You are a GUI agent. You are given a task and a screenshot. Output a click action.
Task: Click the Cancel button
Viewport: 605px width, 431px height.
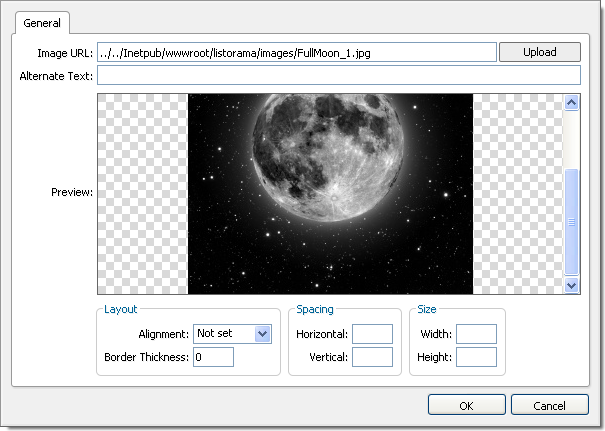click(549, 405)
